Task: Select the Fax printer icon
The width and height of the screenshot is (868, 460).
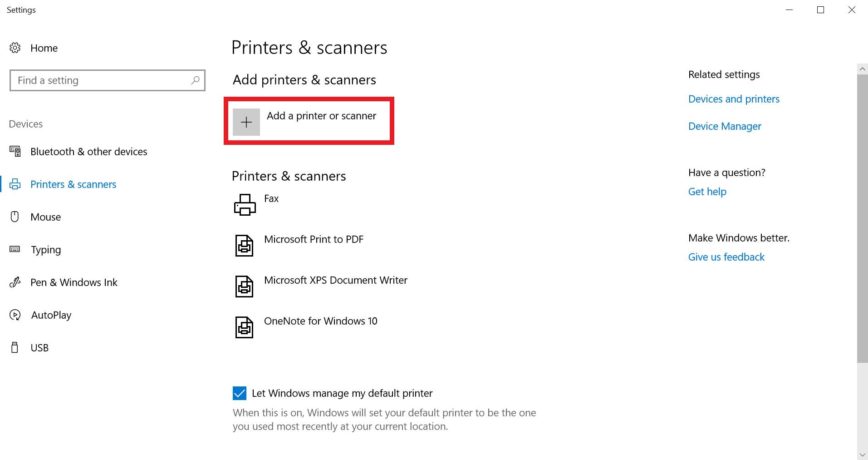Action: pyautogui.click(x=245, y=204)
